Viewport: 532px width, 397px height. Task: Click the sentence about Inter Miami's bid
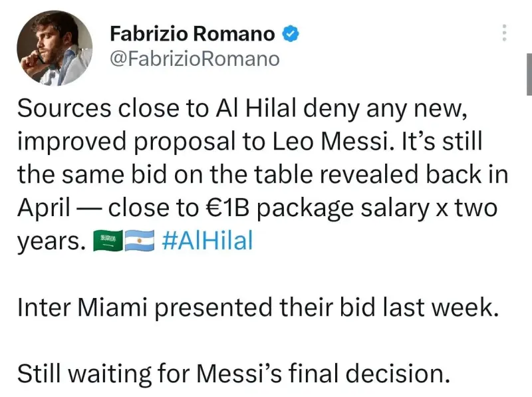pyautogui.click(x=258, y=307)
